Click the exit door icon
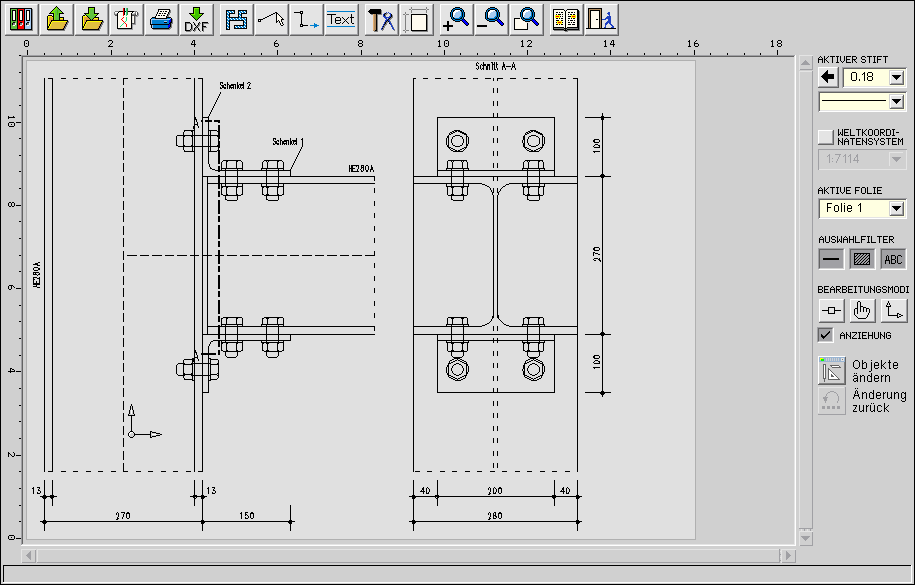 pyautogui.click(x=601, y=19)
